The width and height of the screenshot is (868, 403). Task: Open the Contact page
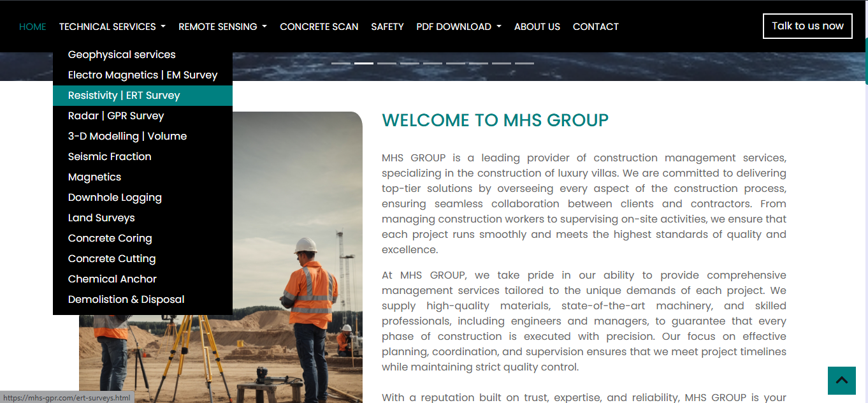pyautogui.click(x=595, y=27)
